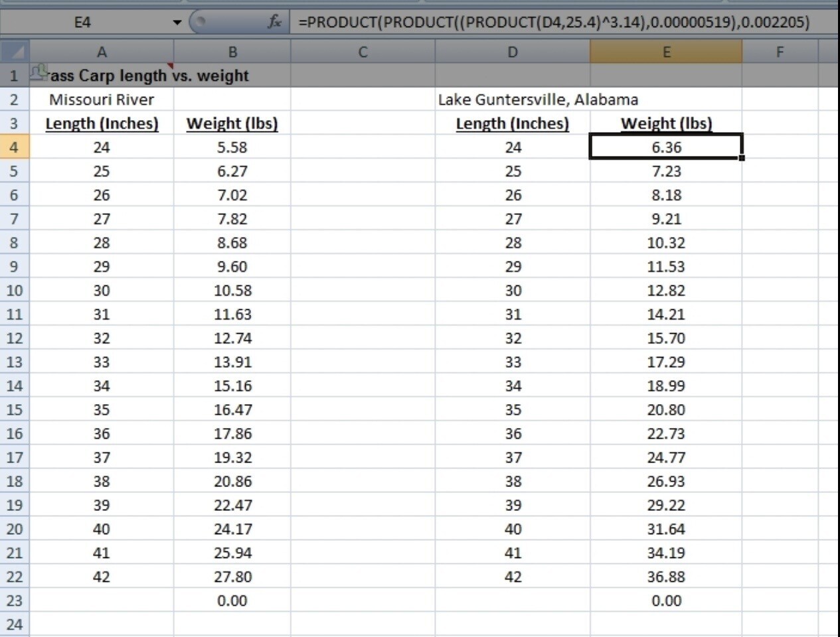Select the cell with value 34.19
The image size is (840, 637).
click(x=666, y=553)
